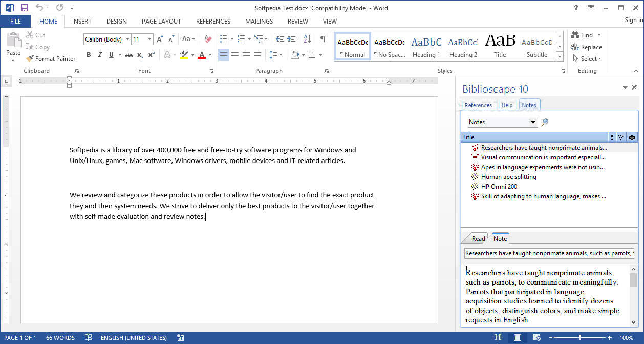Click the exclamation priority column header

612,137
